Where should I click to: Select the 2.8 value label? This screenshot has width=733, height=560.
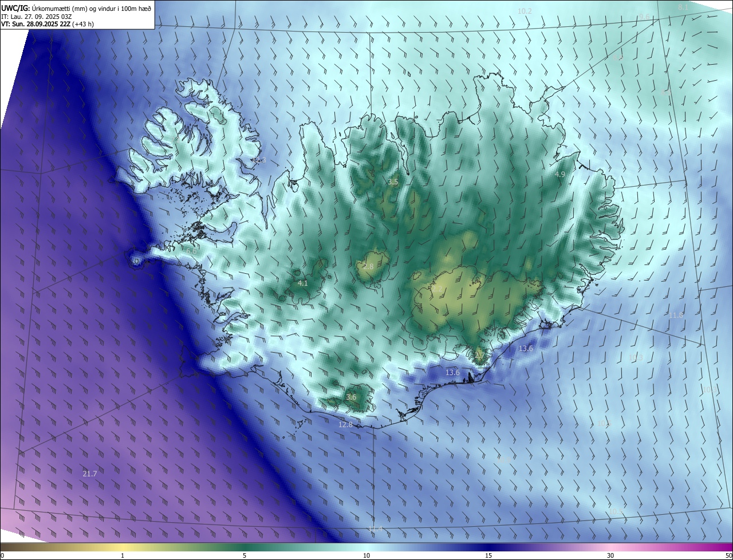368,266
